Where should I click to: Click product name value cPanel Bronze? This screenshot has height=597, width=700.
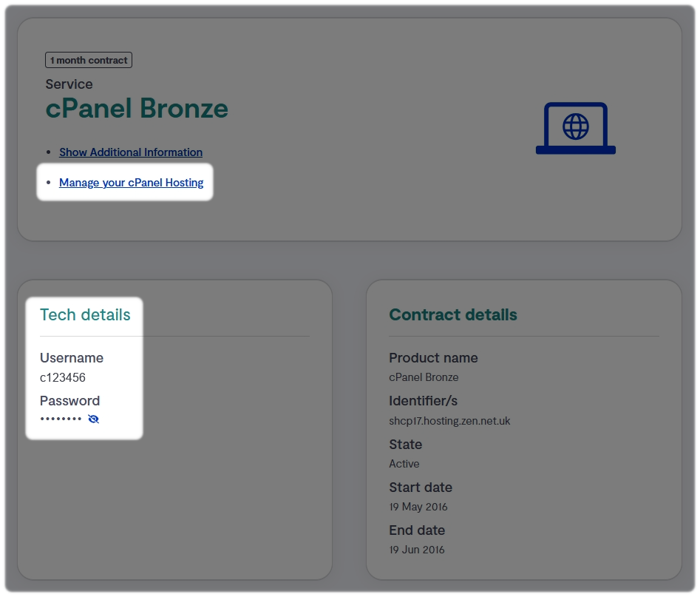point(424,377)
